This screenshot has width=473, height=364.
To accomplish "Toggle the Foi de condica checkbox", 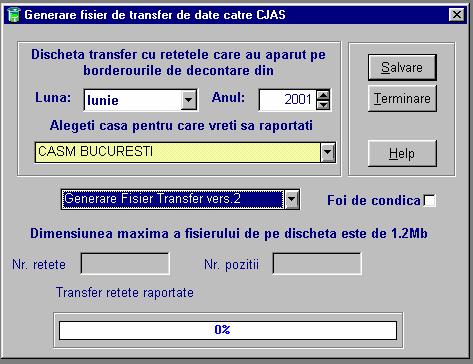I will tap(430, 201).
